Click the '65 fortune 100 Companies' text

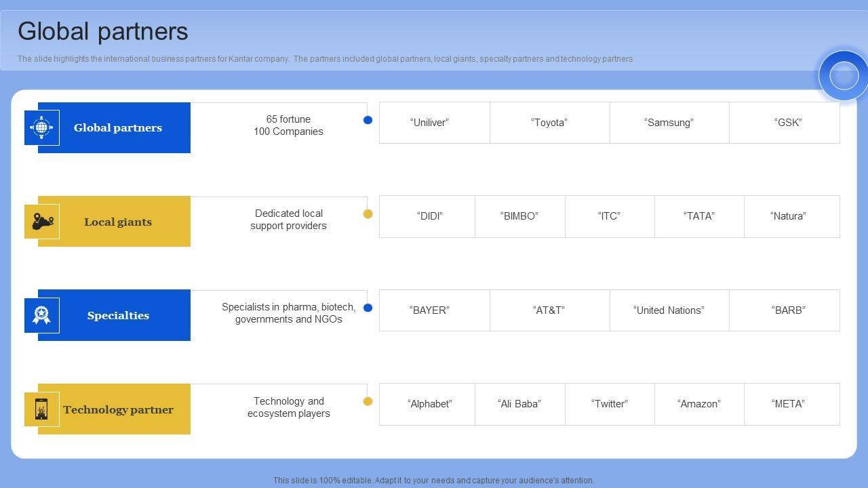[288, 125]
